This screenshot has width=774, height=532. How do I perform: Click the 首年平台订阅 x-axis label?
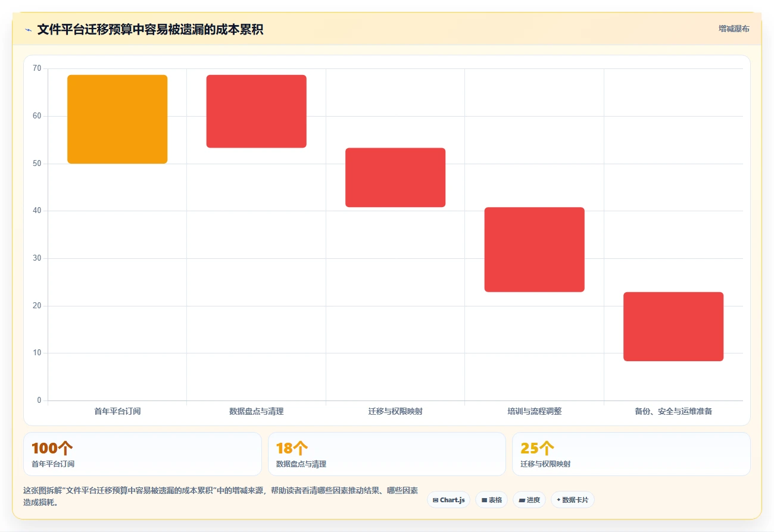pos(117,411)
